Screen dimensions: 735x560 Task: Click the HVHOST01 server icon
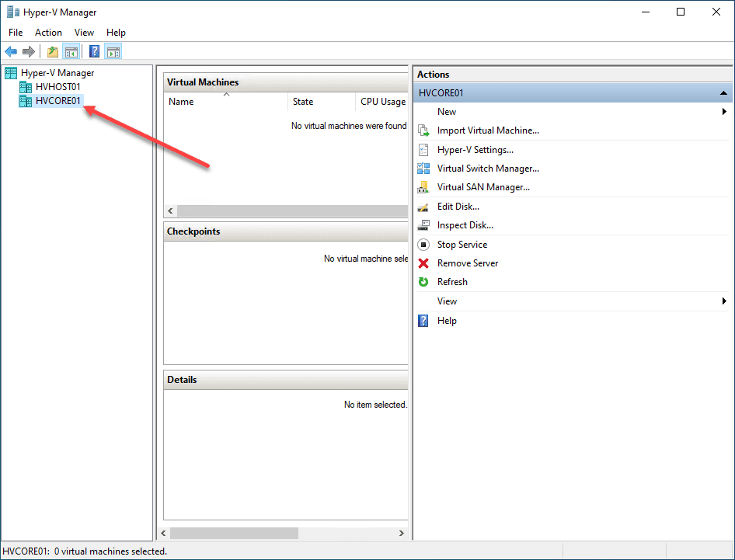coord(26,87)
